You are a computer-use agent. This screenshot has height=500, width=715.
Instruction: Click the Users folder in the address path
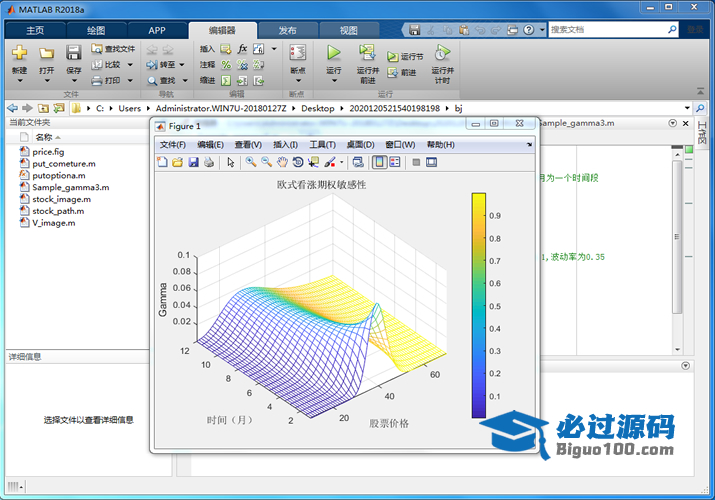(x=130, y=108)
